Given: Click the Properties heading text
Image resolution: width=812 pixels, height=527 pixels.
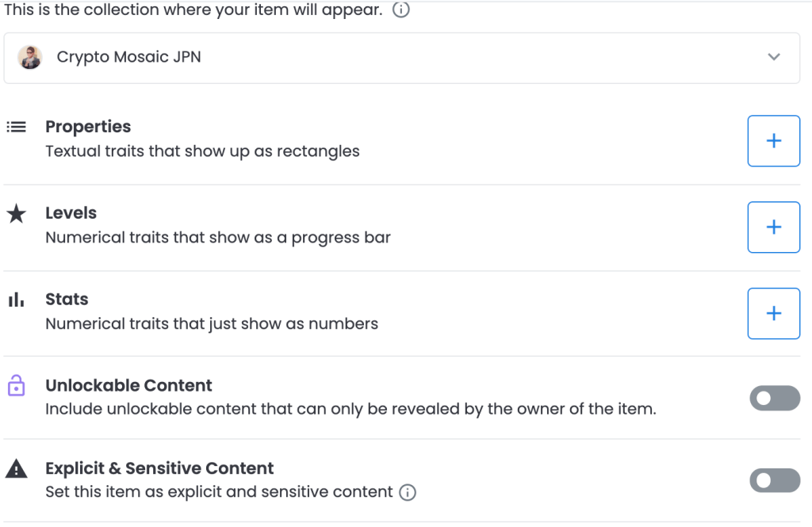Looking at the screenshot, I should pyautogui.click(x=88, y=127).
